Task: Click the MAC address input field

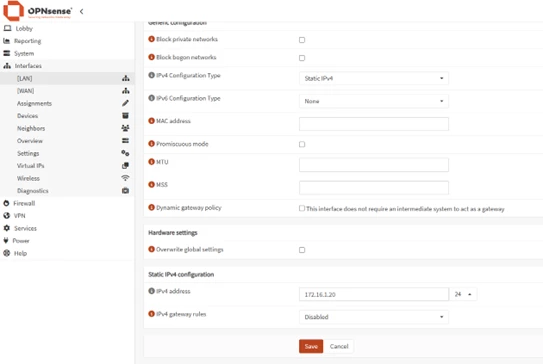Action: coord(374,124)
